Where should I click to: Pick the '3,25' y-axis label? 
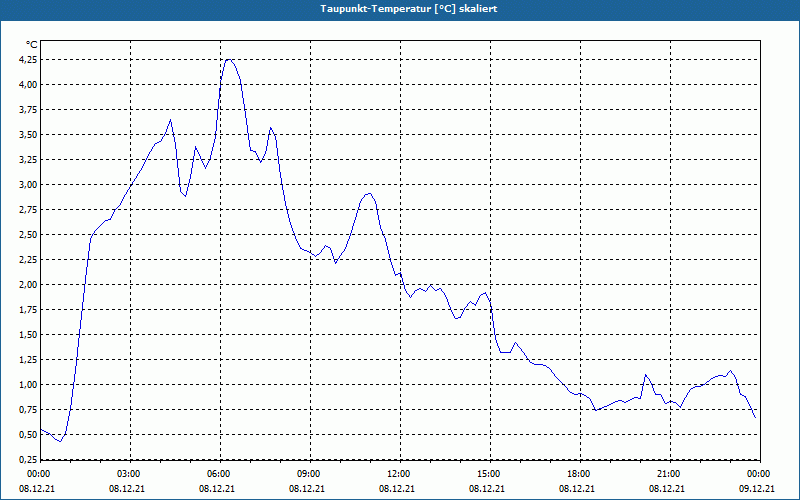coord(28,160)
